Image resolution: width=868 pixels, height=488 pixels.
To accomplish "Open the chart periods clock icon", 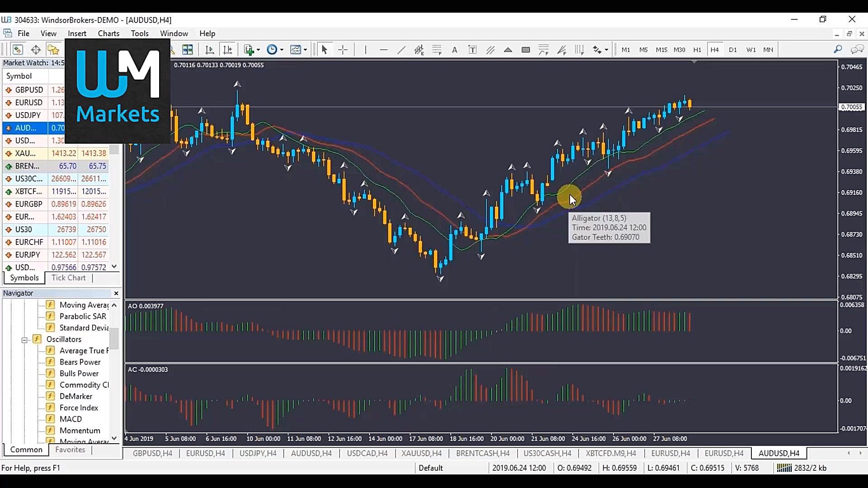I will (272, 50).
